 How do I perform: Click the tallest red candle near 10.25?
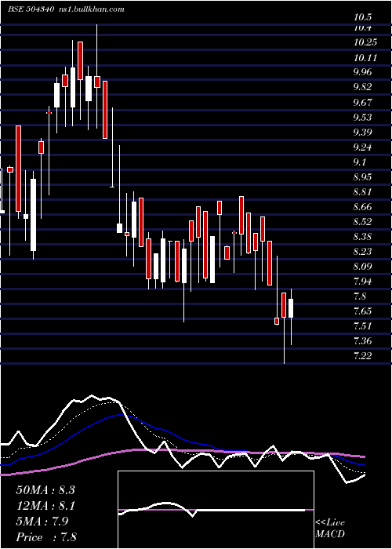[81, 60]
